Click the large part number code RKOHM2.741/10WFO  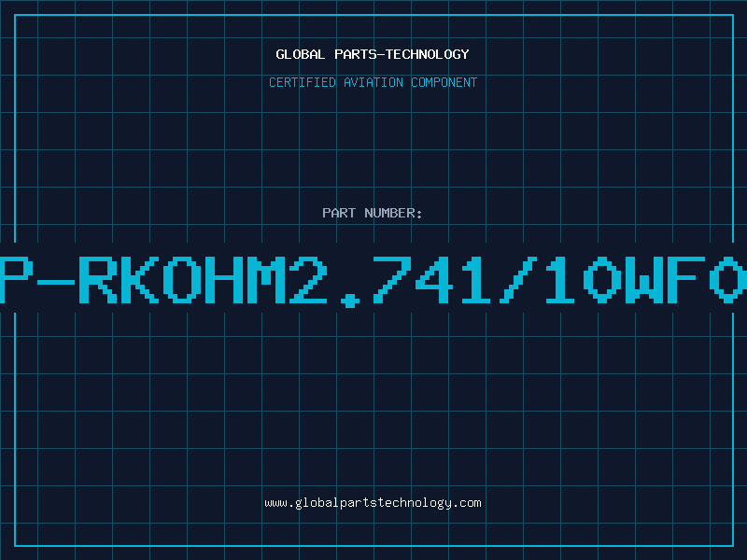pos(373,280)
